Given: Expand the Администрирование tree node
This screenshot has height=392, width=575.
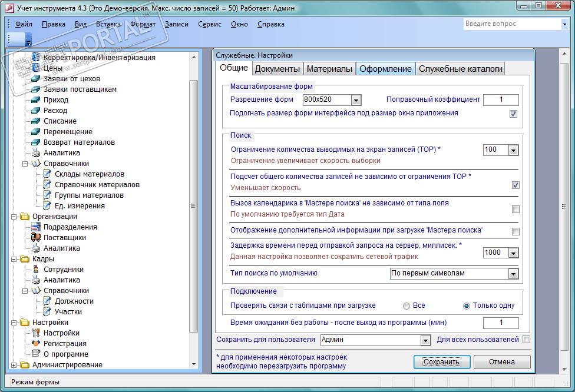Looking at the screenshot, I should coord(14,365).
